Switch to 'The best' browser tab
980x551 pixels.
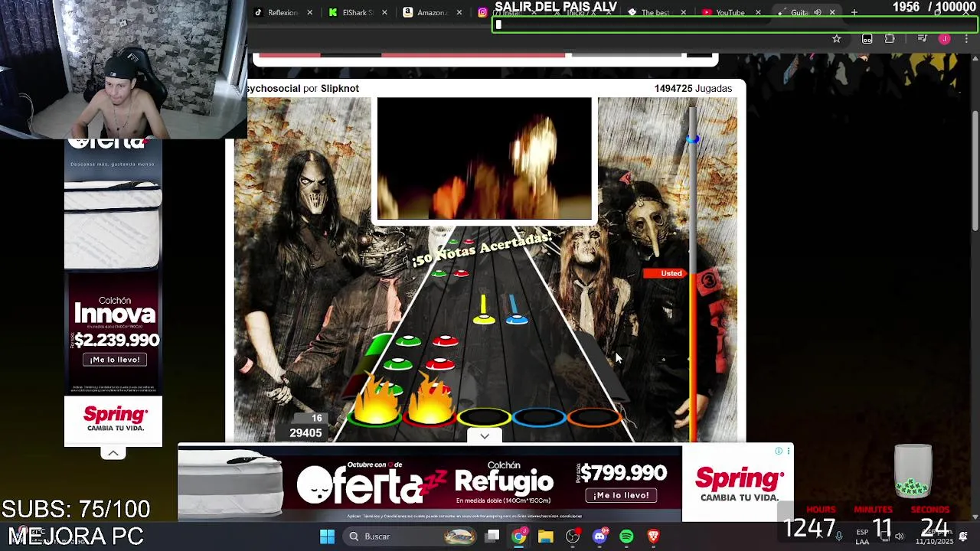(x=655, y=12)
